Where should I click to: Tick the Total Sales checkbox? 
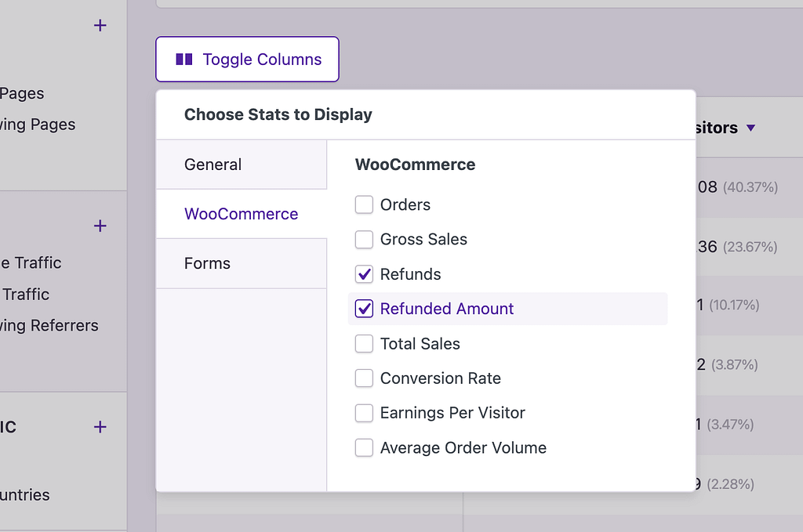point(364,344)
